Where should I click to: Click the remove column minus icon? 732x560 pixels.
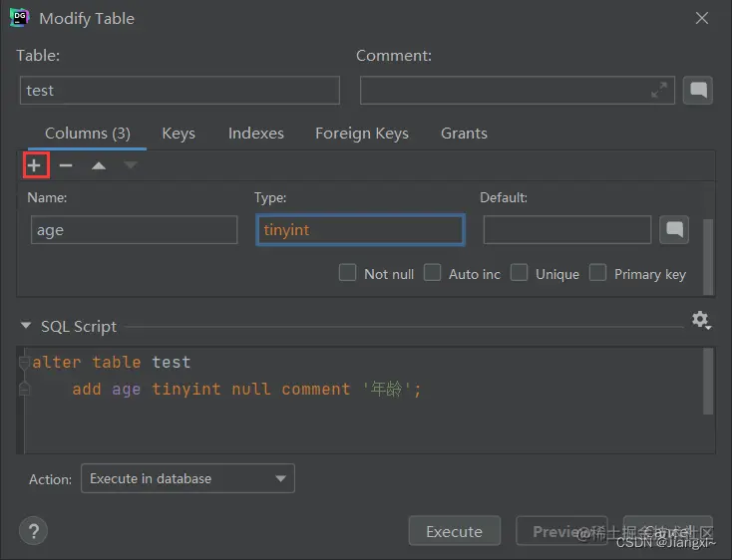(x=66, y=165)
